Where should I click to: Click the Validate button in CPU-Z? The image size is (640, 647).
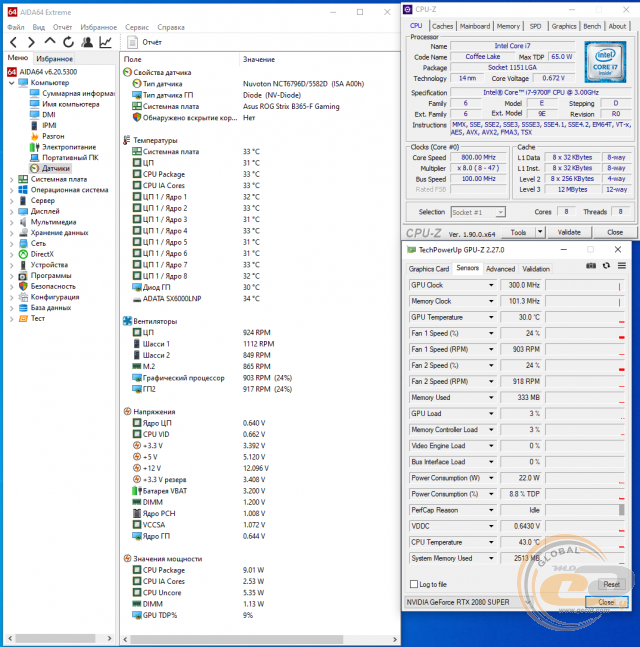569,232
